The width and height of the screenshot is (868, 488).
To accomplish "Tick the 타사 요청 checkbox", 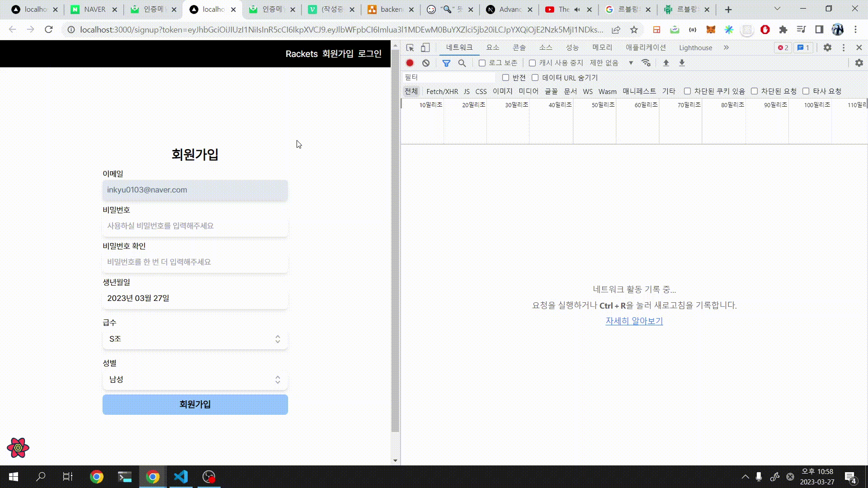I will pos(806,91).
